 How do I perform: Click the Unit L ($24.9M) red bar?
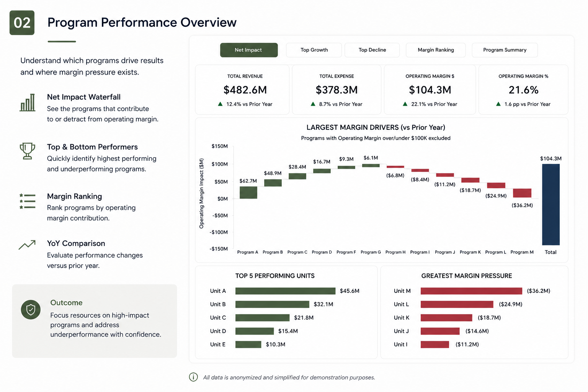pos(457,304)
